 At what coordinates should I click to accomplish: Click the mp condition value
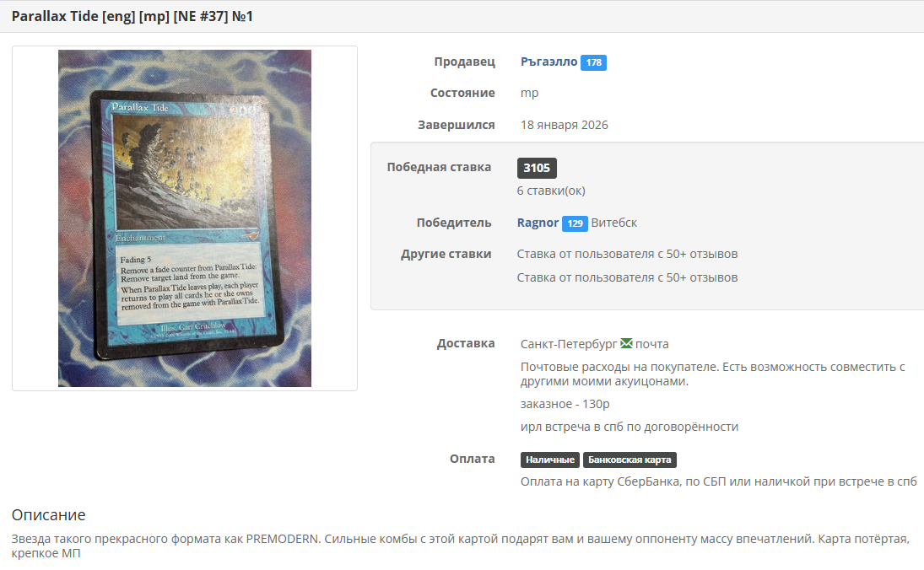click(x=529, y=93)
